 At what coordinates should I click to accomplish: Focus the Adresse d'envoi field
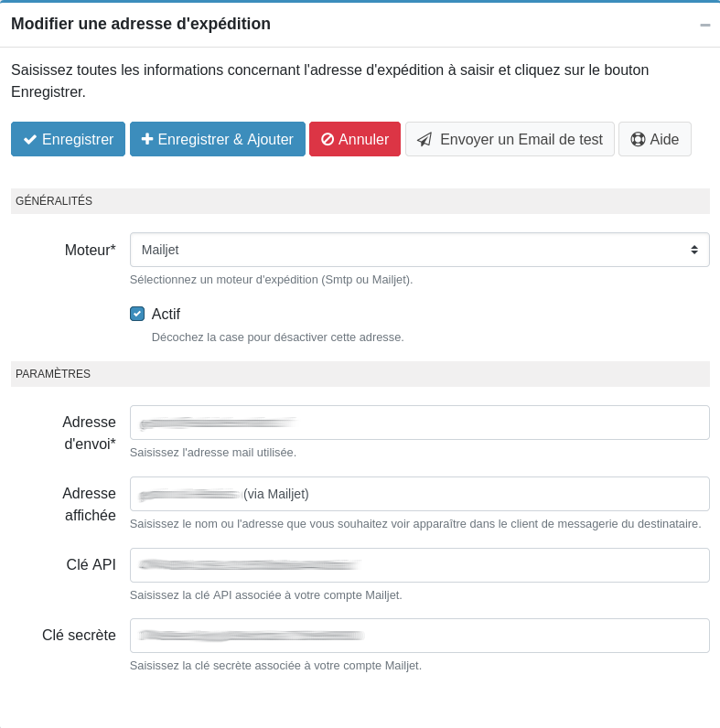coord(419,423)
